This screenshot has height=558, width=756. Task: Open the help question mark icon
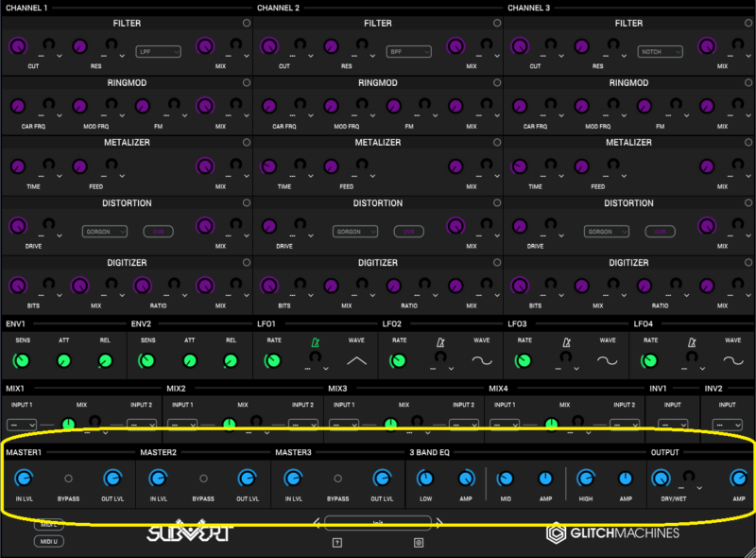click(336, 542)
